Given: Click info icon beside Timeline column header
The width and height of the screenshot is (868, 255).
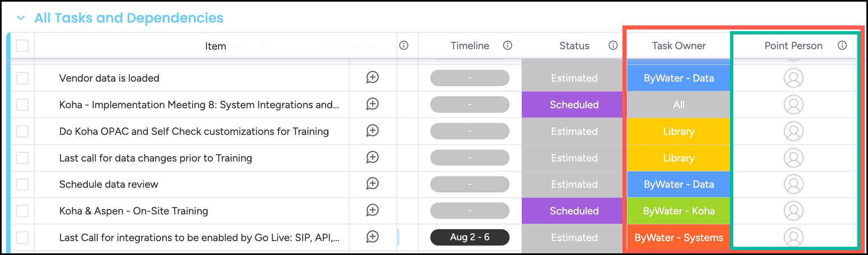Looking at the screenshot, I should coord(507,46).
